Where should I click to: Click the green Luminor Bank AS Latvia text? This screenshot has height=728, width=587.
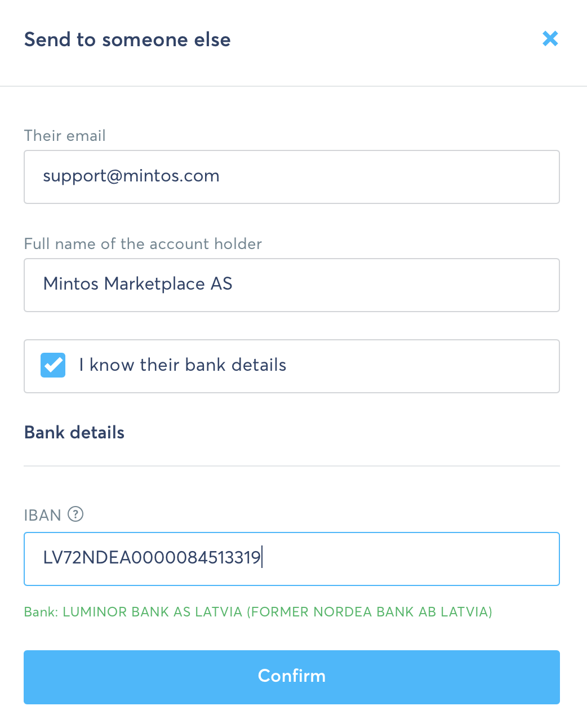[277, 612]
